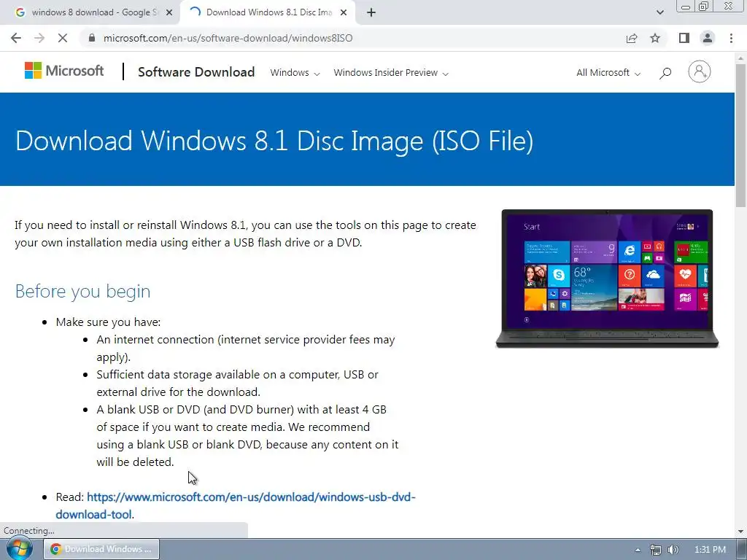
Task: Select Chrome taskbar button
Action: [101, 549]
